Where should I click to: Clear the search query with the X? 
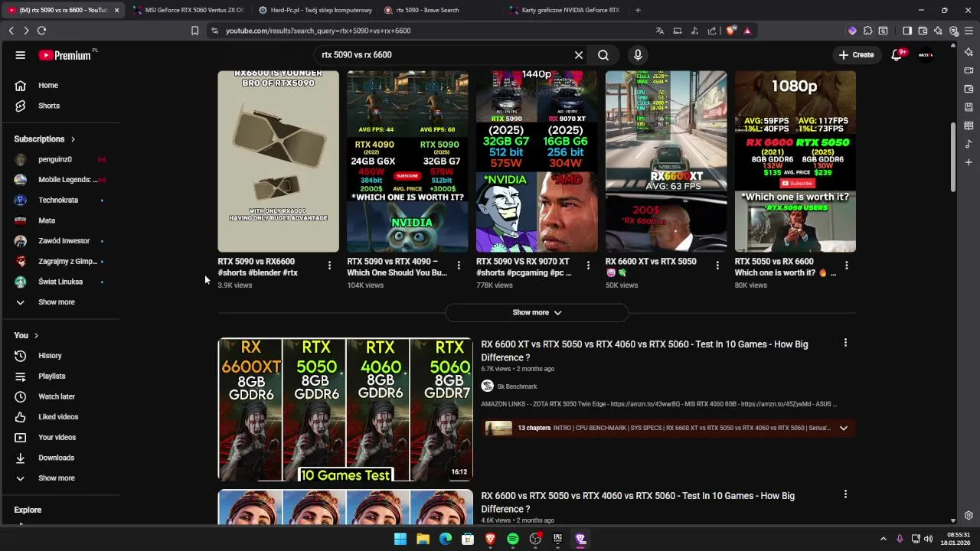(x=579, y=55)
